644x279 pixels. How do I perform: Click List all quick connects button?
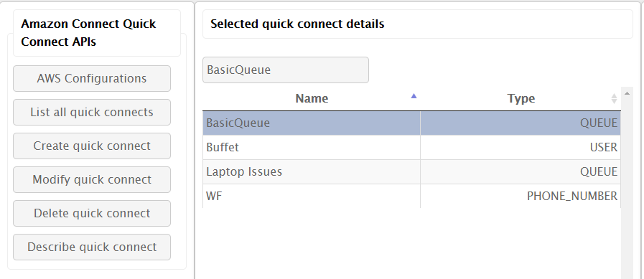[x=92, y=112]
